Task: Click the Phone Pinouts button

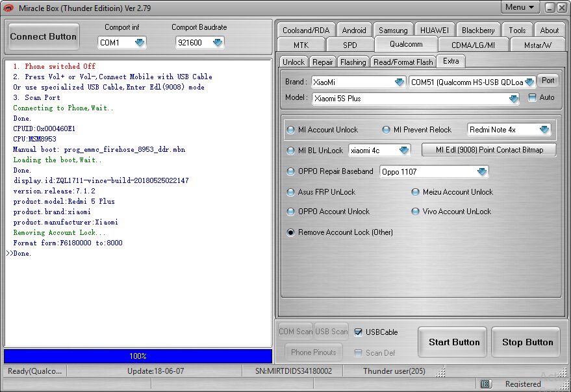Action: [314, 352]
